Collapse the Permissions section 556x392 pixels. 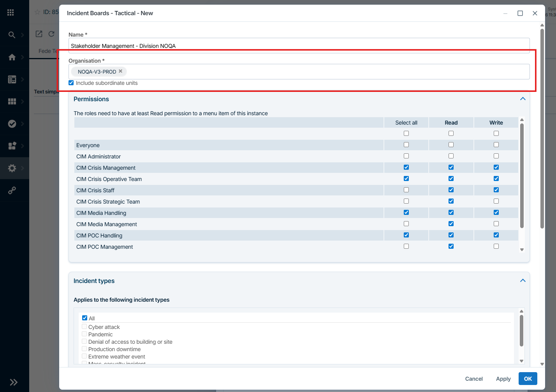[523, 99]
